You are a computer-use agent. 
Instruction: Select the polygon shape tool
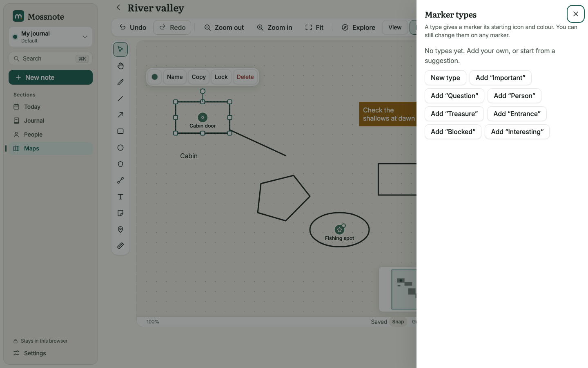(120, 164)
